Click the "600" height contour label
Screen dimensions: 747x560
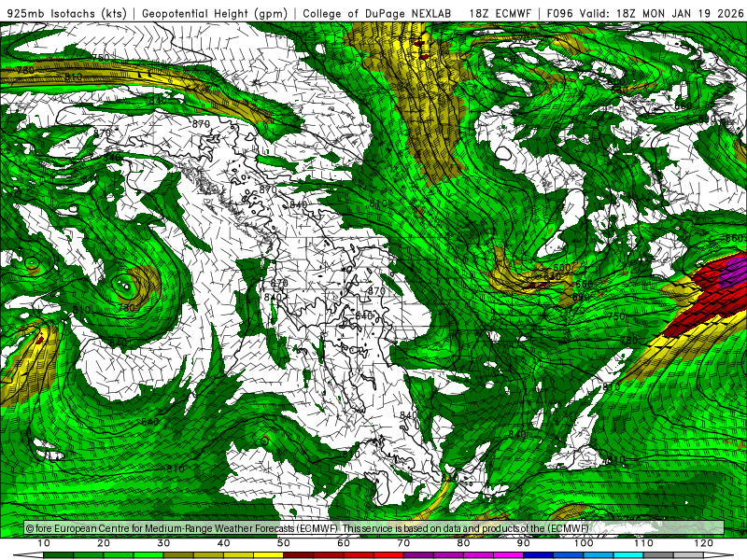(562, 268)
